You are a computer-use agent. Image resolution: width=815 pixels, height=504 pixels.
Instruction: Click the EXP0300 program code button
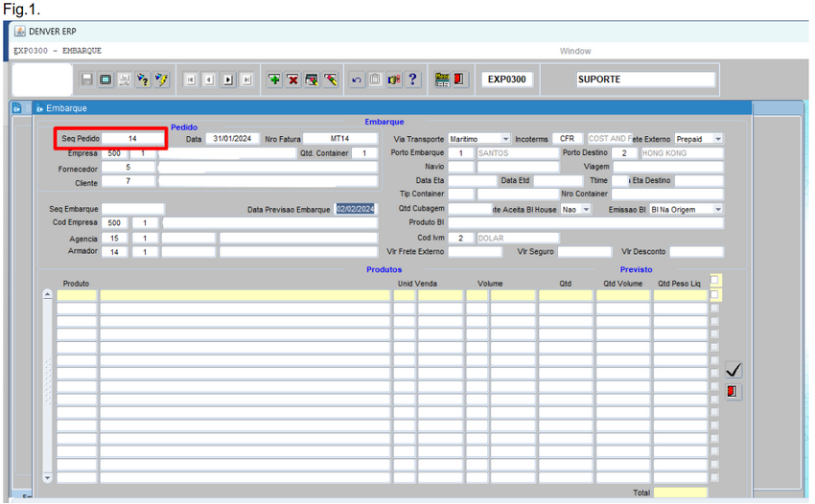click(x=506, y=80)
